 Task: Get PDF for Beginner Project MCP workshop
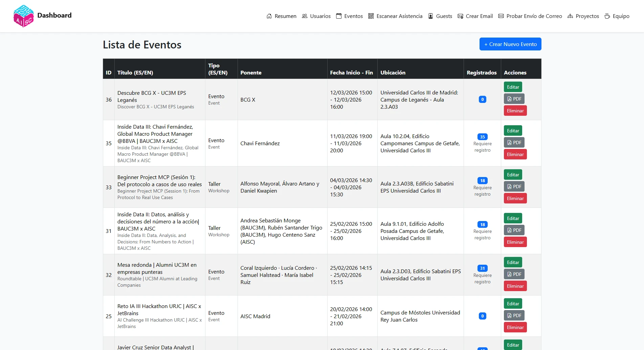click(x=514, y=187)
